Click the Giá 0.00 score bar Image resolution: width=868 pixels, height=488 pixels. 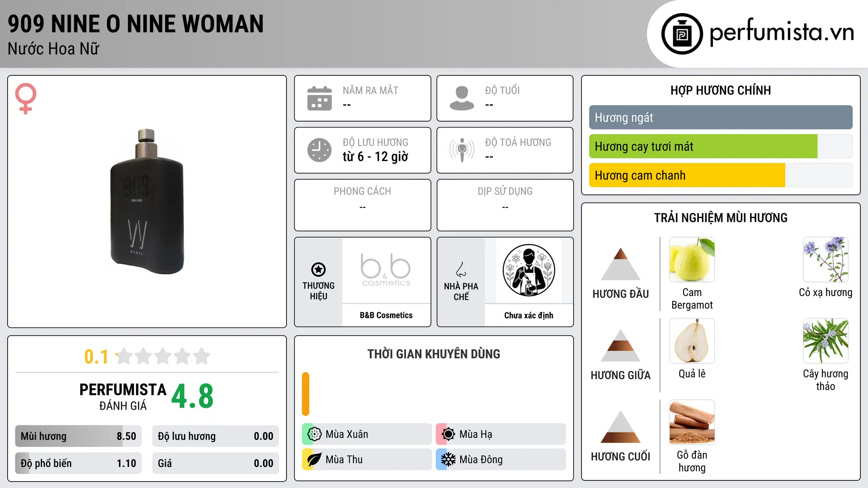216,463
